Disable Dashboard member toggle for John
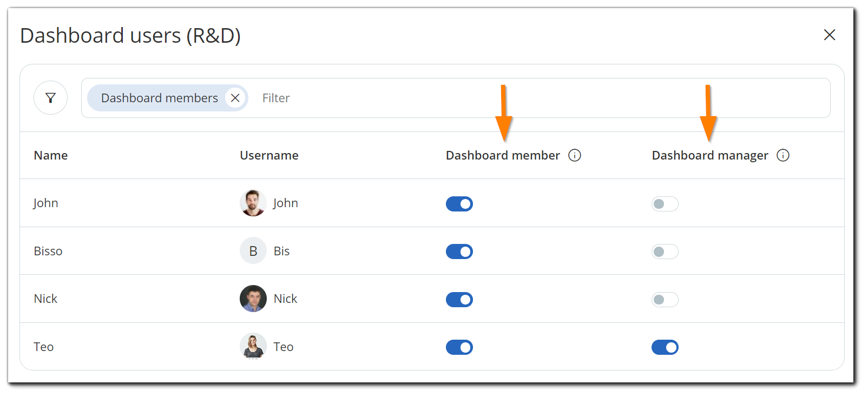This screenshot has width=868, height=397. [x=459, y=204]
